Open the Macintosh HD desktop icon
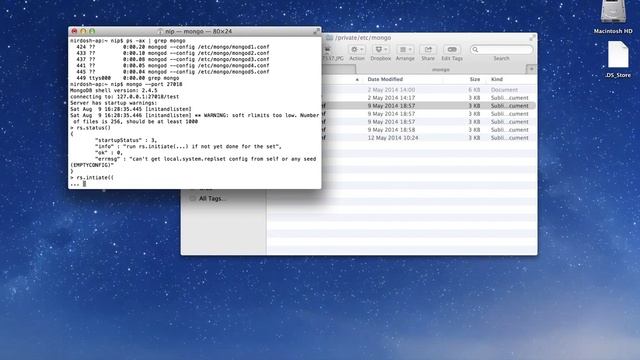This screenshot has height=360, width=640. coord(613,16)
